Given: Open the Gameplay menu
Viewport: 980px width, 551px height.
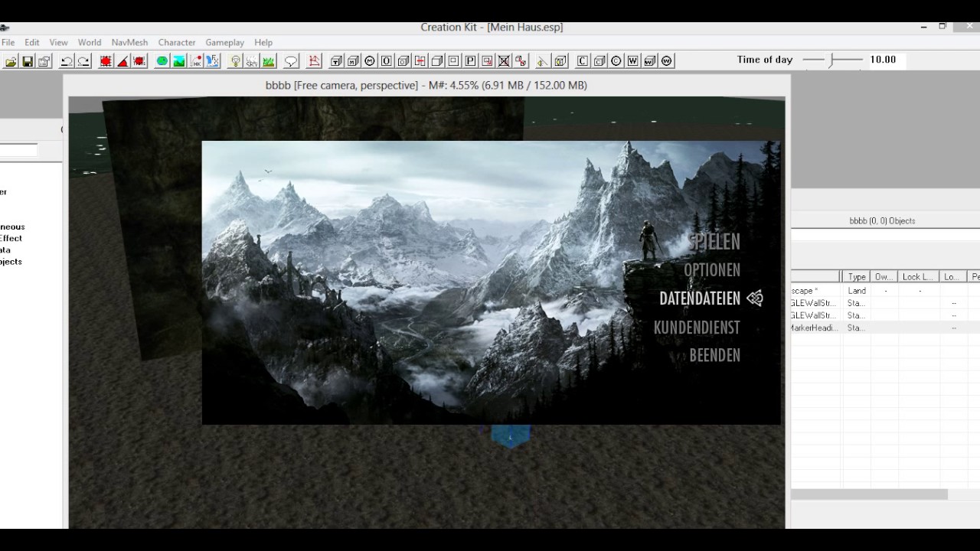Looking at the screenshot, I should click(x=224, y=43).
